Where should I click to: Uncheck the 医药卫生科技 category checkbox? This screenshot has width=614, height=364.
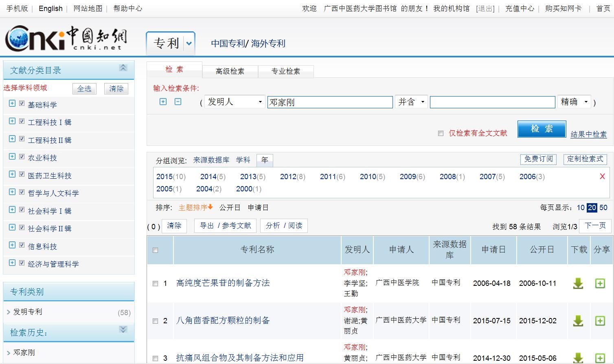click(22, 174)
